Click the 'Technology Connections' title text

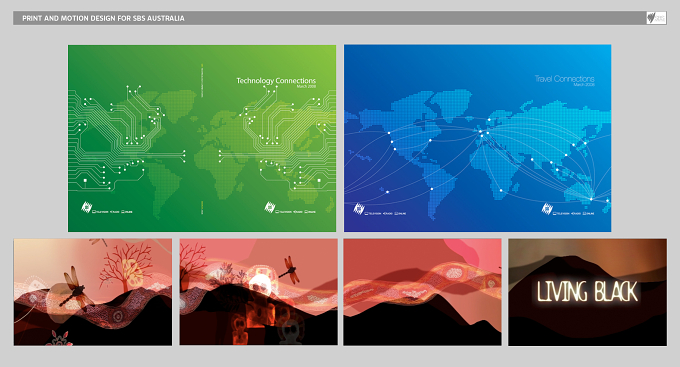[x=276, y=80]
